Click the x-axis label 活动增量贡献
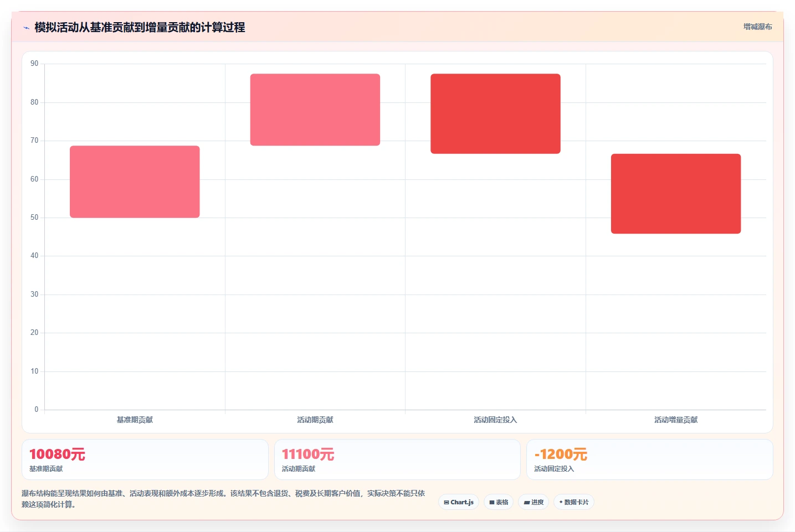 (676, 420)
